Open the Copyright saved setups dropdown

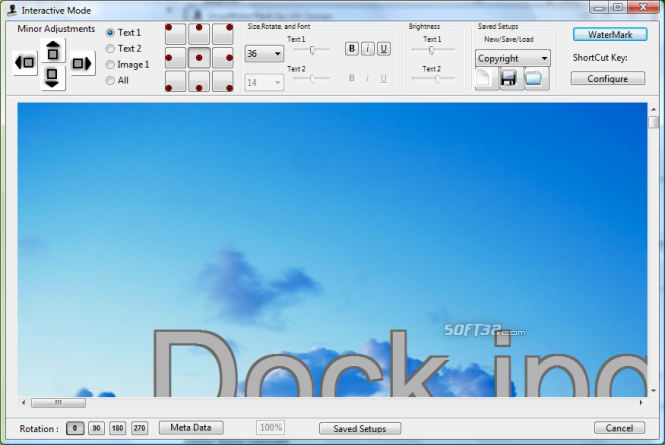pyautogui.click(x=513, y=59)
